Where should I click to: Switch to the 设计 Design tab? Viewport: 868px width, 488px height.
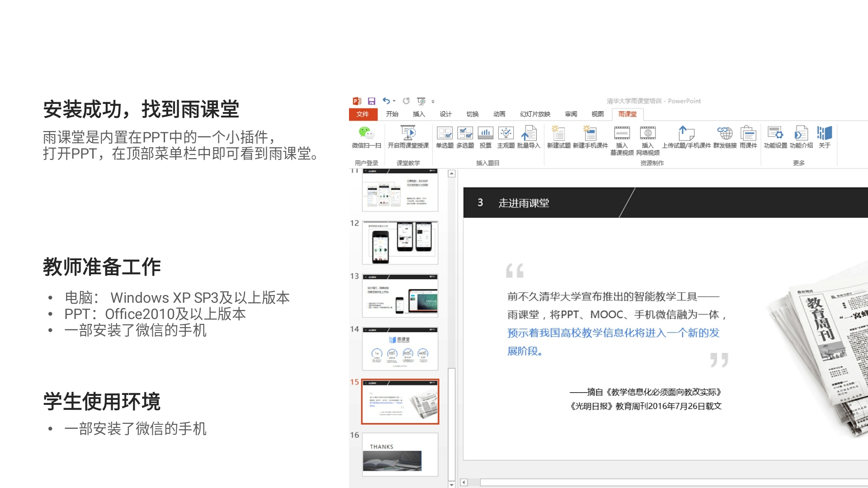pyautogui.click(x=446, y=114)
